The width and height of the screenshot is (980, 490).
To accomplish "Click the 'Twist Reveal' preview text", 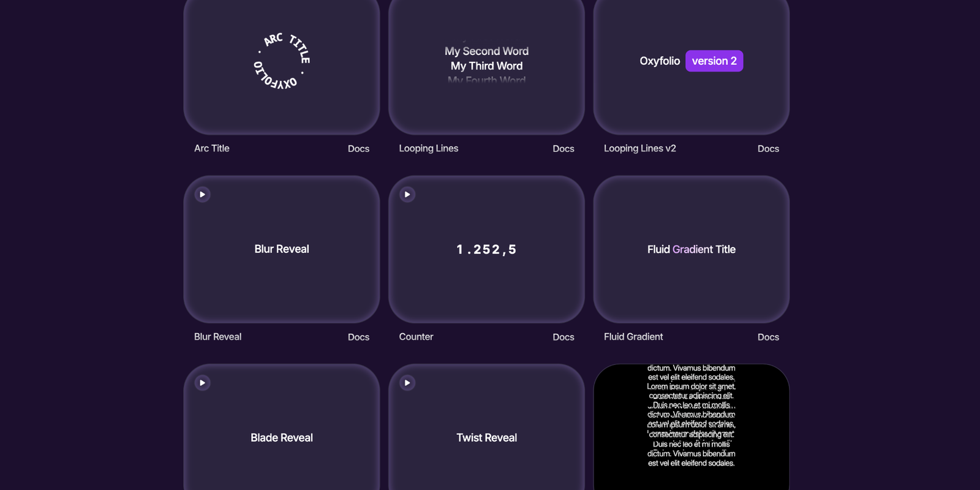I will (486, 438).
